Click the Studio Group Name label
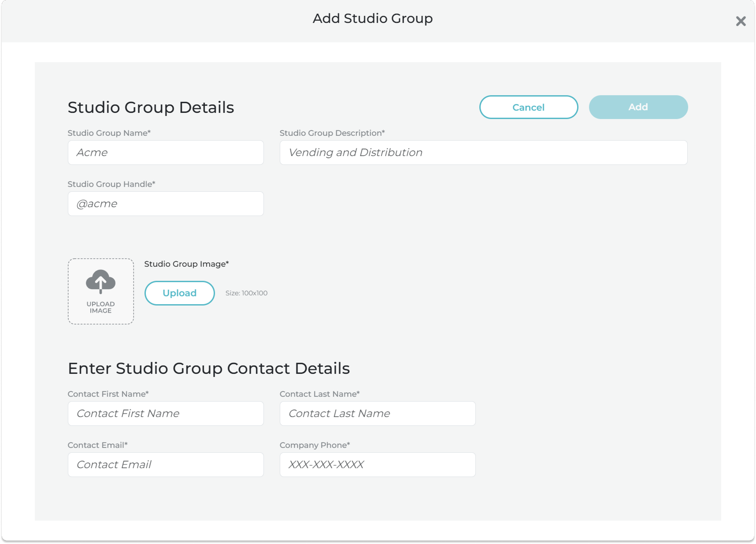 pyautogui.click(x=109, y=133)
